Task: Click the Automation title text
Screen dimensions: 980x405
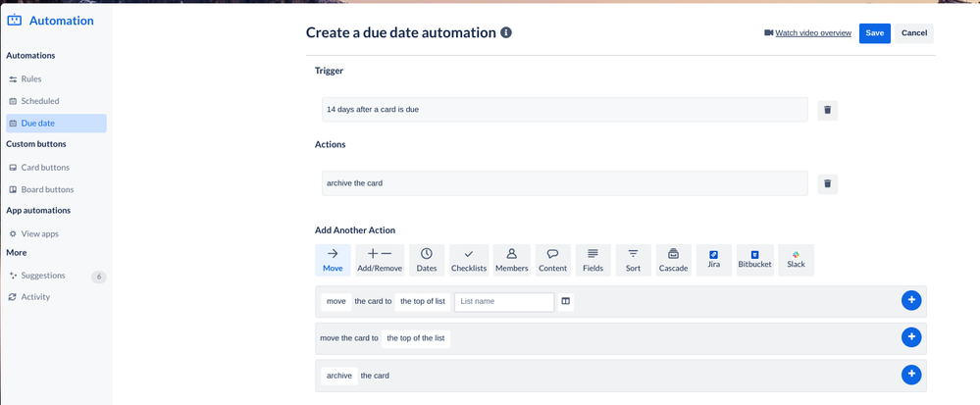Action: point(61,21)
